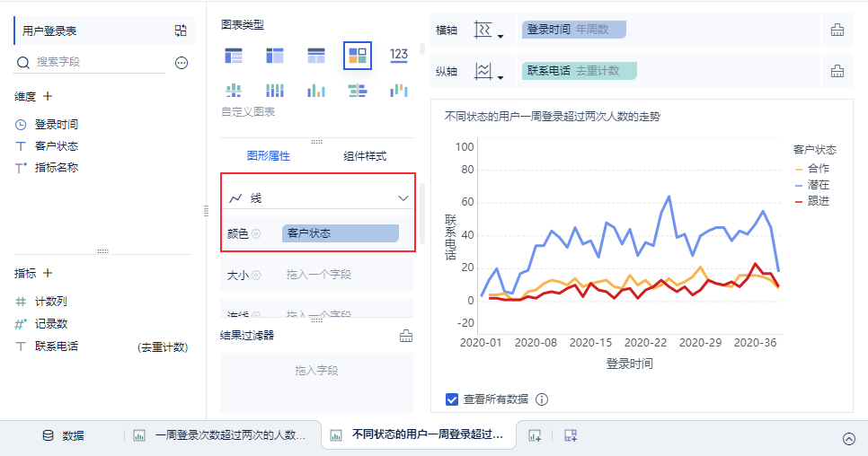
Task: Add a new component from bottom tab bar
Action: 535,435
